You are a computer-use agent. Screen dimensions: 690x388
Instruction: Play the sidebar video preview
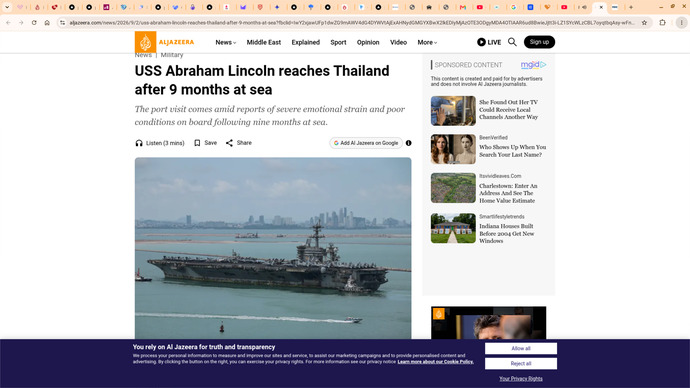488,323
